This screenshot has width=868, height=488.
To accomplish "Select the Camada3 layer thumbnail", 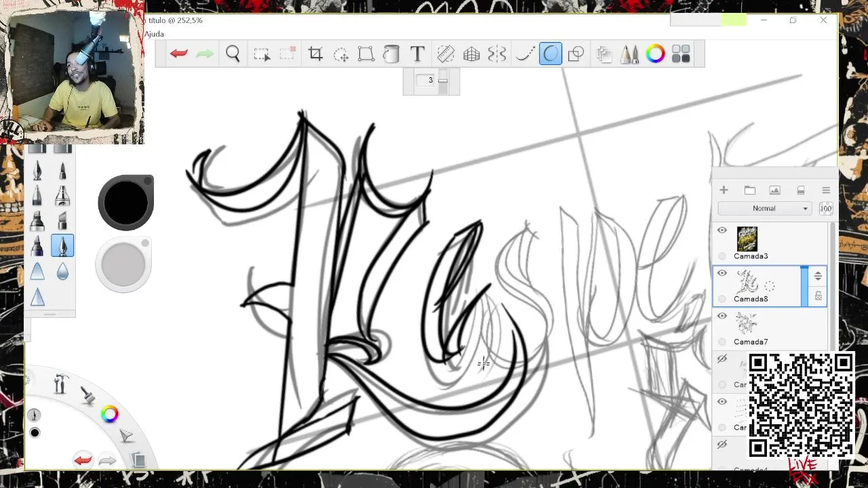I will point(747,239).
